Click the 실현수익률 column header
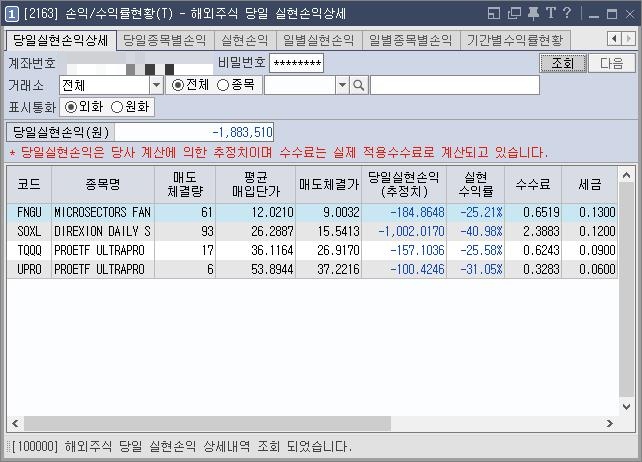Screen dimensions: 642x462 pyautogui.click(x=476, y=184)
